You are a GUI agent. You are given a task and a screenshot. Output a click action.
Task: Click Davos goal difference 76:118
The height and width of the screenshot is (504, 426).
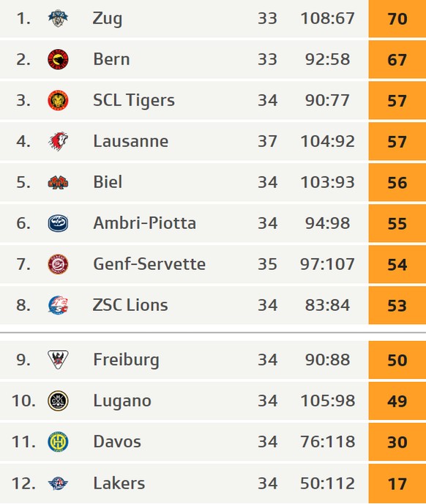(328, 442)
